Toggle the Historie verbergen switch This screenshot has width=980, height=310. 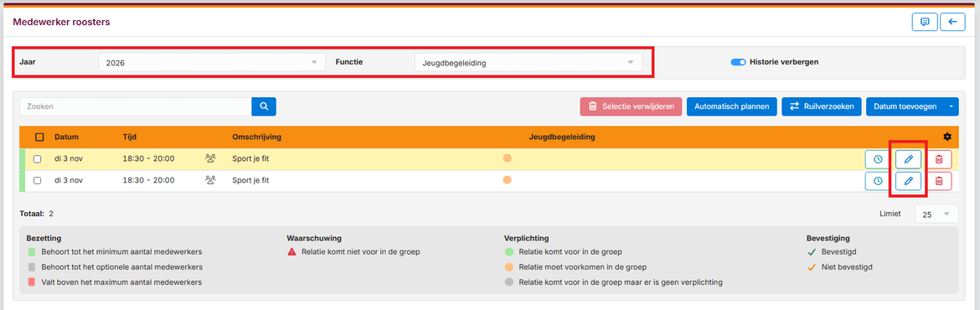pos(739,62)
